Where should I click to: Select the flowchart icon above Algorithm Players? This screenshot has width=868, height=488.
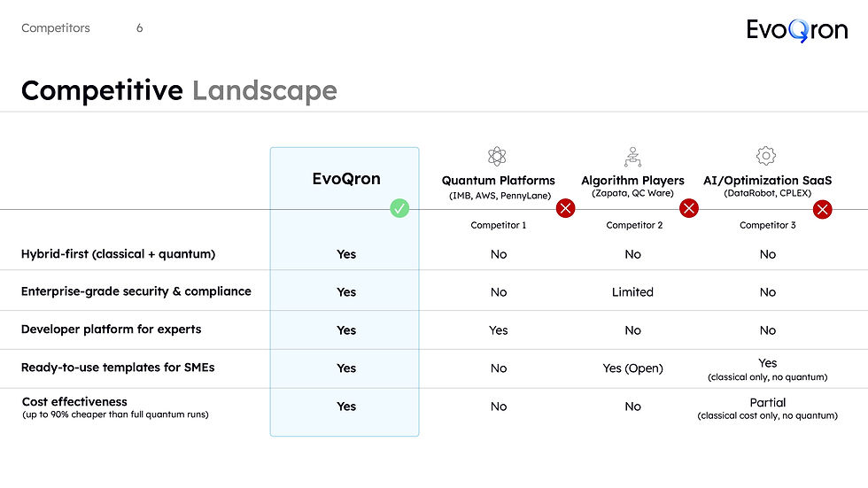pos(632,157)
